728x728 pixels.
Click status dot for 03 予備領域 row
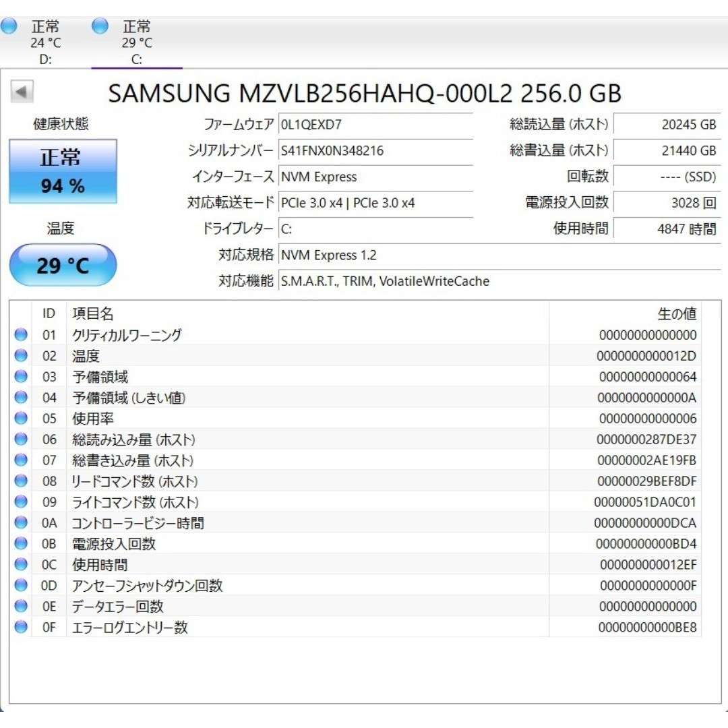[x=21, y=376]
